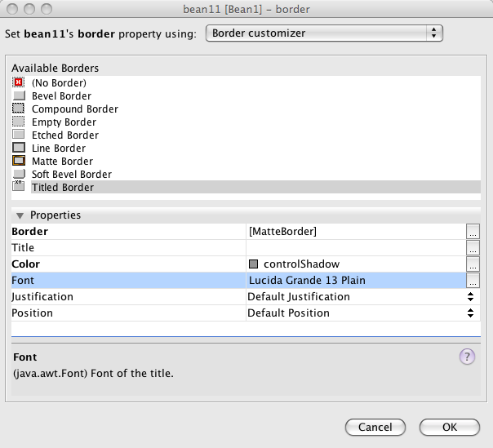Pick the Matte Border icon

pos(19,161)
